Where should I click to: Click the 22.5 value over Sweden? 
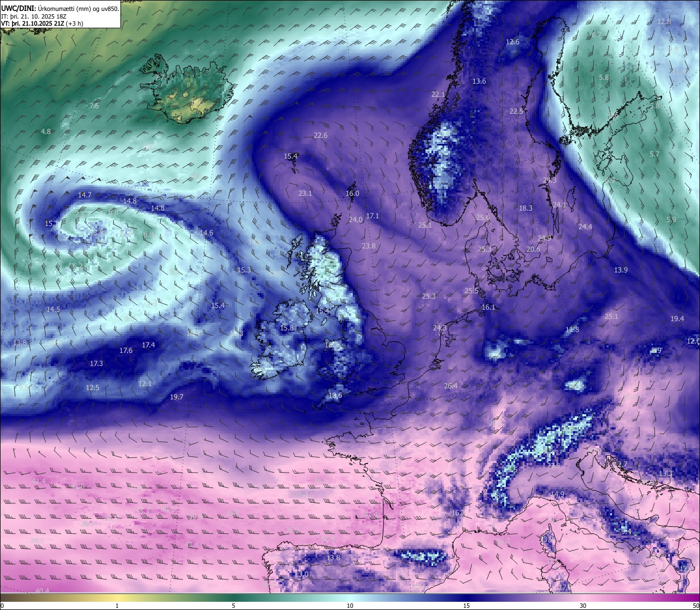tap(516, 111)
